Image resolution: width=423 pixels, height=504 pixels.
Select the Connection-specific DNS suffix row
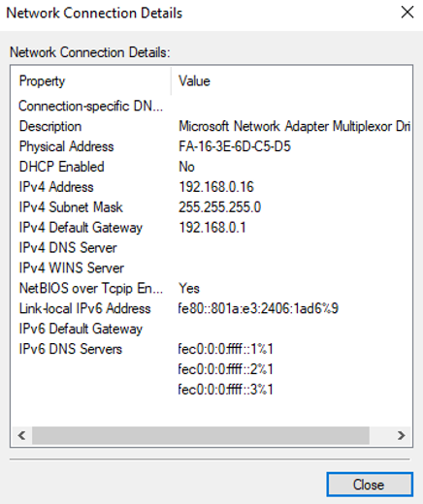click(211, 106)
